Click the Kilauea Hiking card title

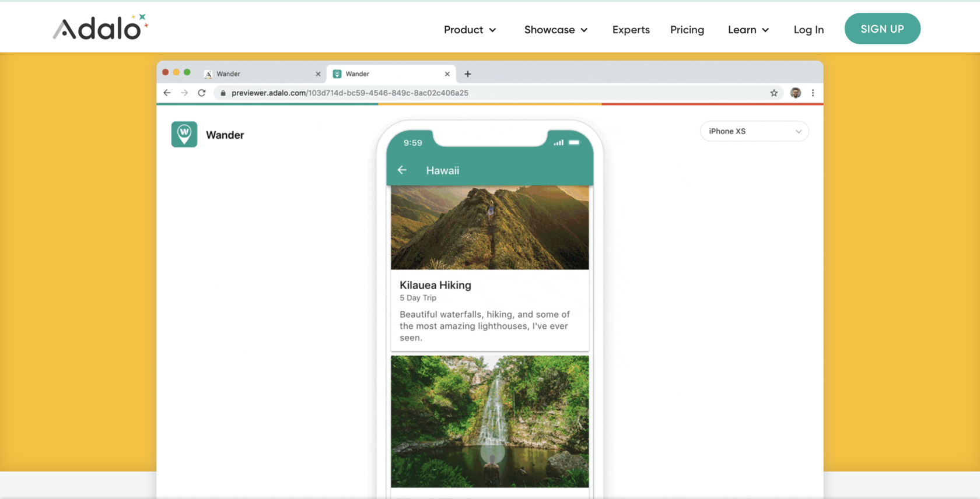point(435,285)
